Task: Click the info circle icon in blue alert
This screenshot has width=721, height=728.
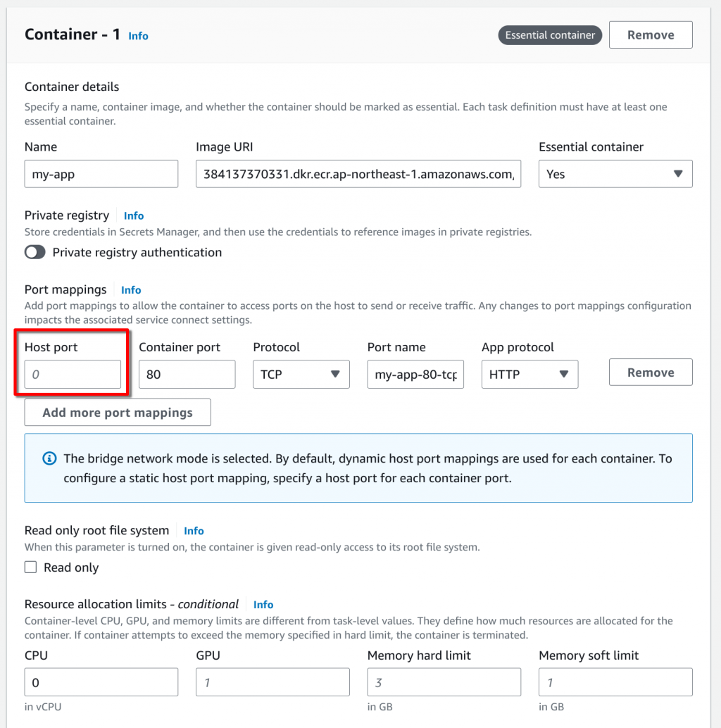Action: point(49,459)
